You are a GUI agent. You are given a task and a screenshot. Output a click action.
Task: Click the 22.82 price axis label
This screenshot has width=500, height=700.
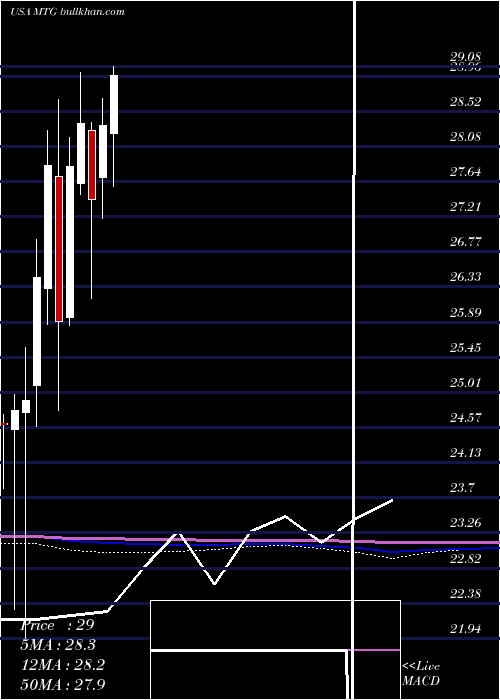point(466,558)
